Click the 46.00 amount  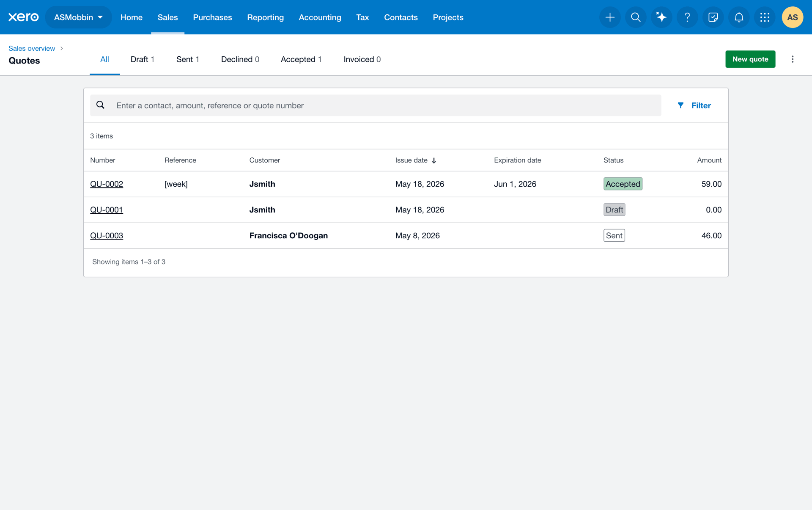711,236
